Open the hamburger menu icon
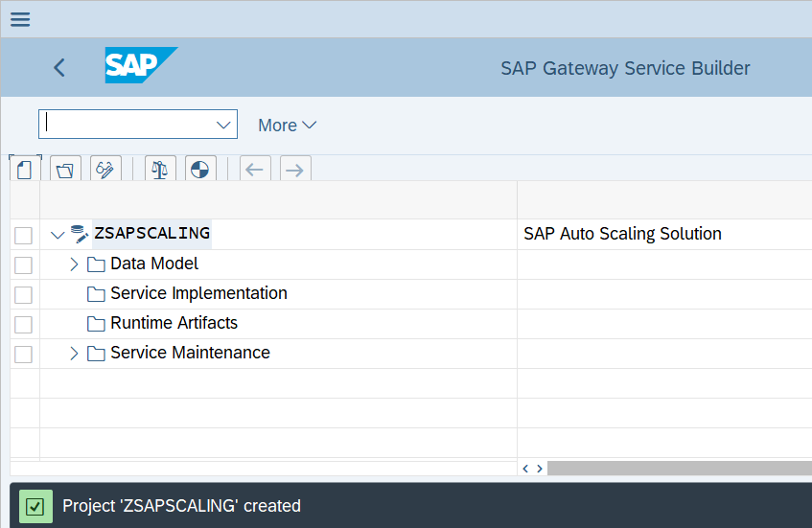This screenshot has height=528, width=812. coord(20,19)
